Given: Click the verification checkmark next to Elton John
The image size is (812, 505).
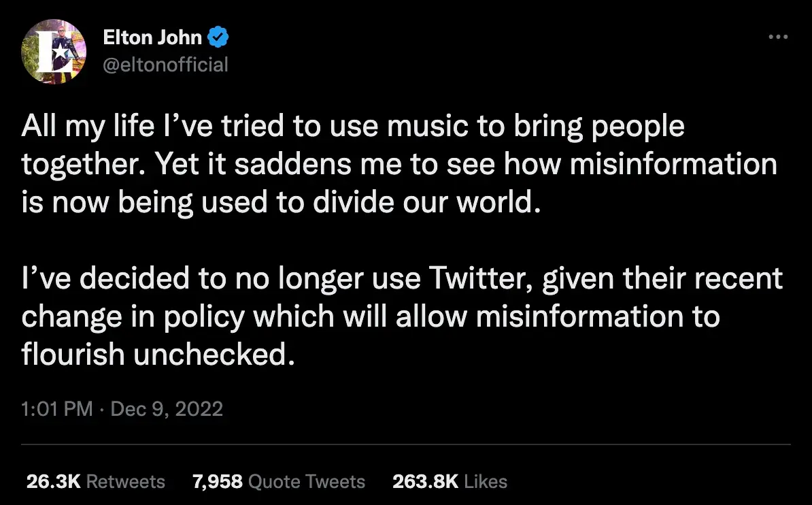Looking at the screenshot, I should (x=217, y=37).
